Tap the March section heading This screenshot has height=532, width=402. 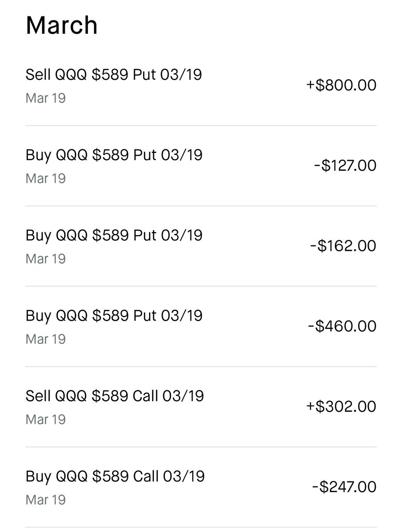point(62,25)
